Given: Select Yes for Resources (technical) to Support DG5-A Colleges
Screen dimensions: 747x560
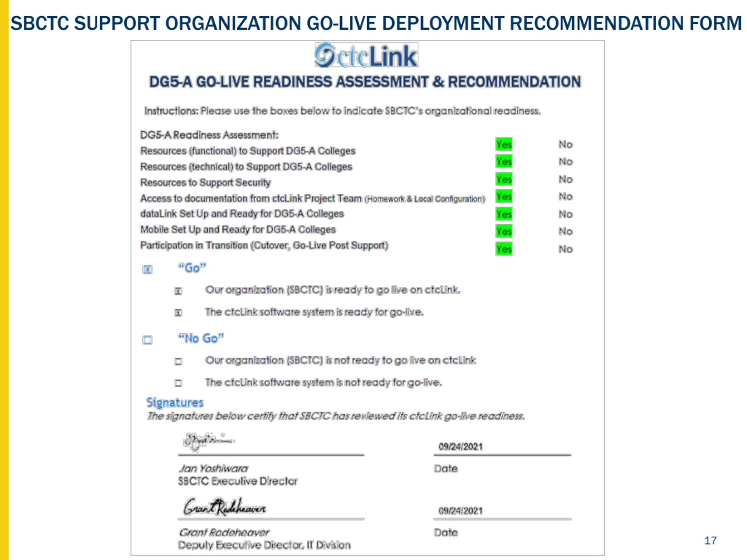Looking at the screenshot, I should click(504, 161).
